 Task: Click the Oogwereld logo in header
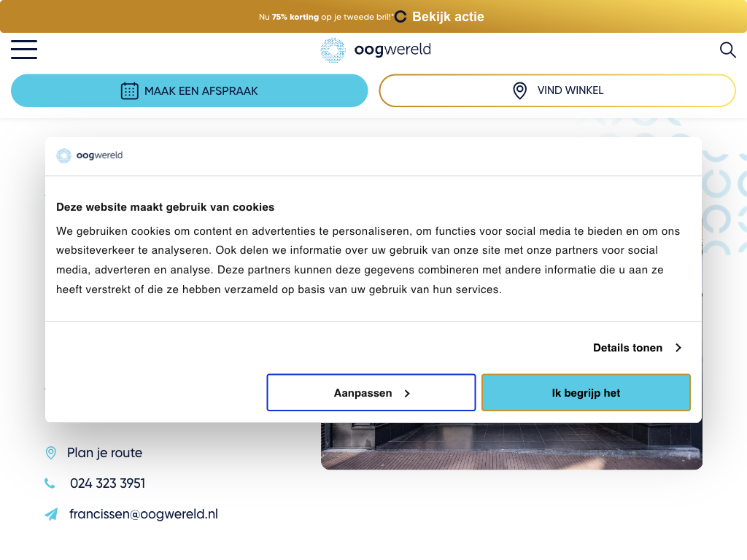(376, 50)
